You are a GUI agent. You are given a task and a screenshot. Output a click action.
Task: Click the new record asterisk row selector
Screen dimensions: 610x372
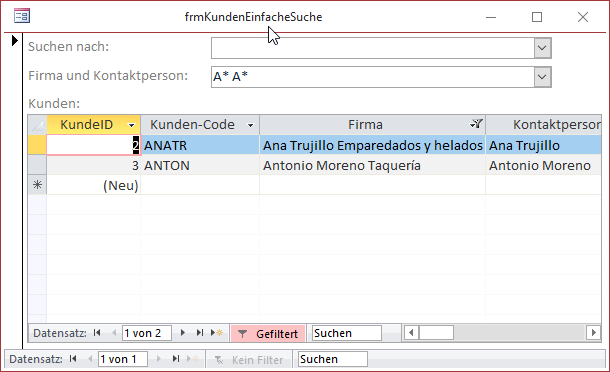pos(37,185)
